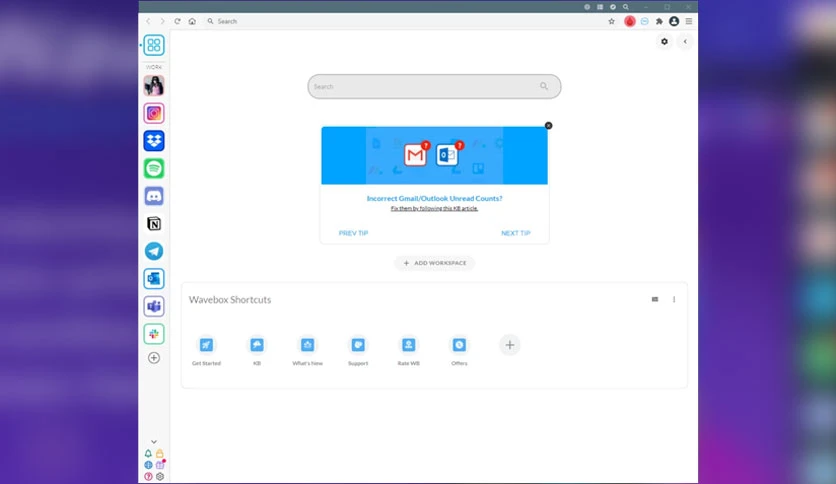Open Microsoft Teams in the sidebar
836x484 pixels.
coord(154,306)
